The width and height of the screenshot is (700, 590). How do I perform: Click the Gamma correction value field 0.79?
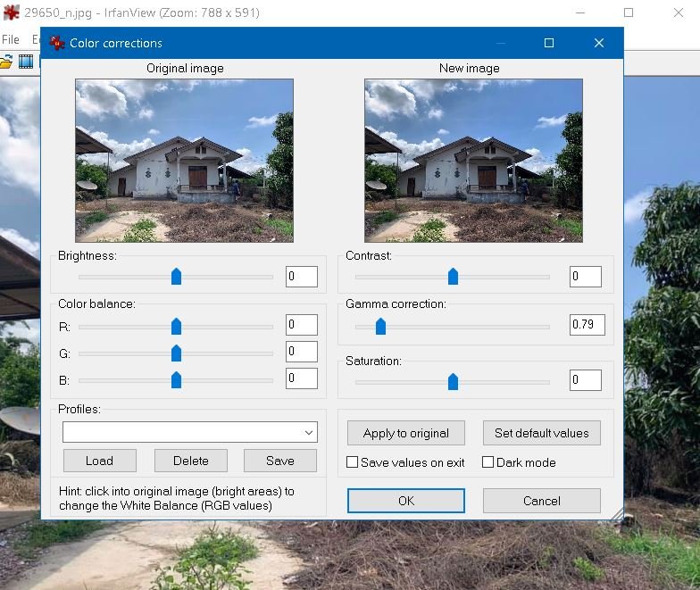click(587, 325)
